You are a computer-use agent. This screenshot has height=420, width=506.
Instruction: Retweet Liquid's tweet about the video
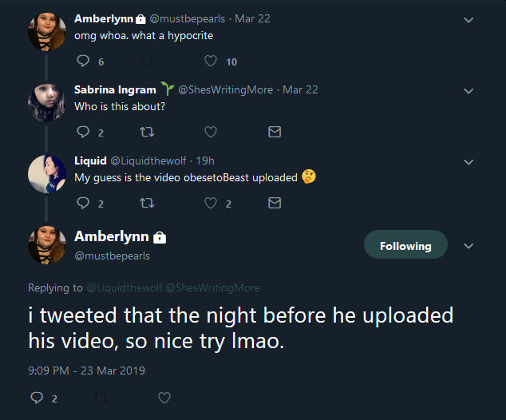click(147, 203)
